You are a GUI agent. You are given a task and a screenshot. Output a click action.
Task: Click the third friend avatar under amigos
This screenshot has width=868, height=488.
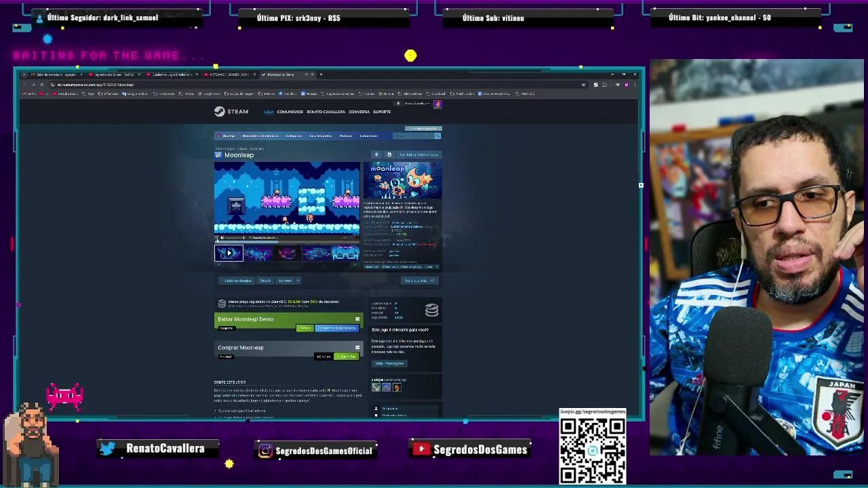click(x=397, y=388)
